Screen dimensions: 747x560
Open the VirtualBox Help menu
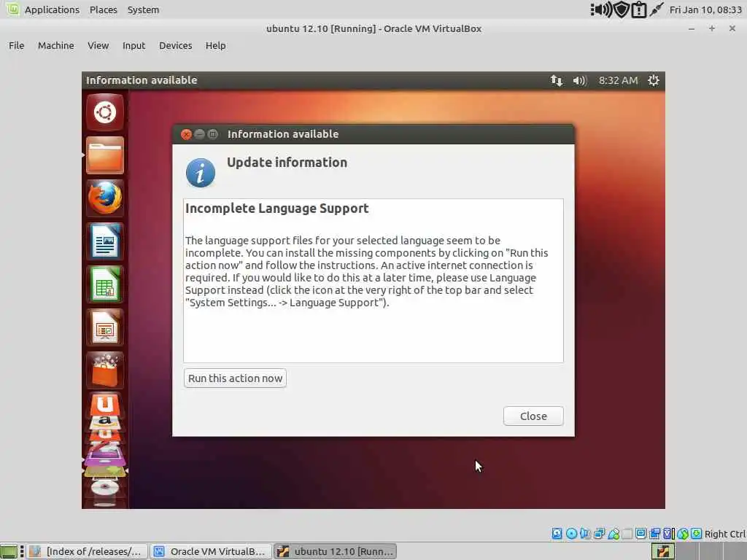[x=215, y=46]
